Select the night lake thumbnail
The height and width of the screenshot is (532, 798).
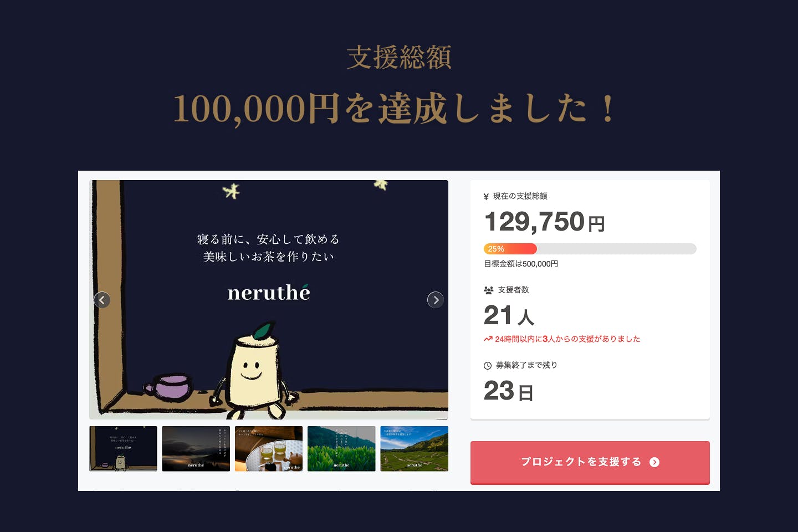tap(196, 449)
